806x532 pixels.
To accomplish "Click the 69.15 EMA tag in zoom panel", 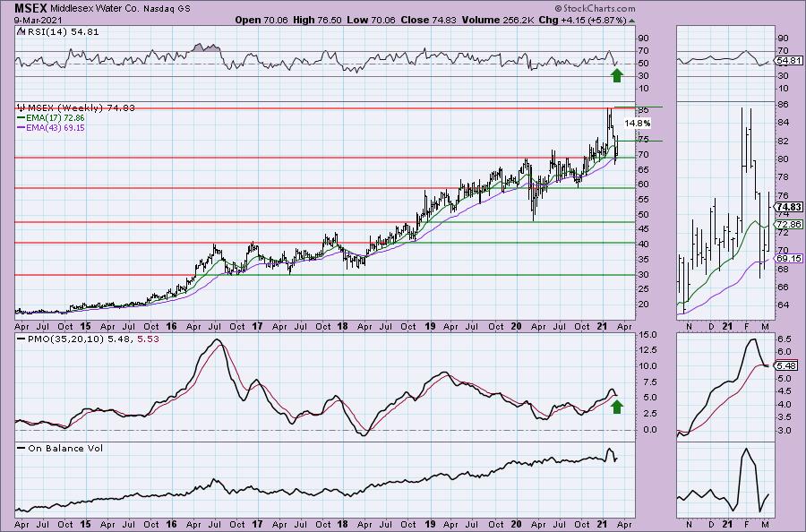I will pyautogui.click(x=789, y=259).
